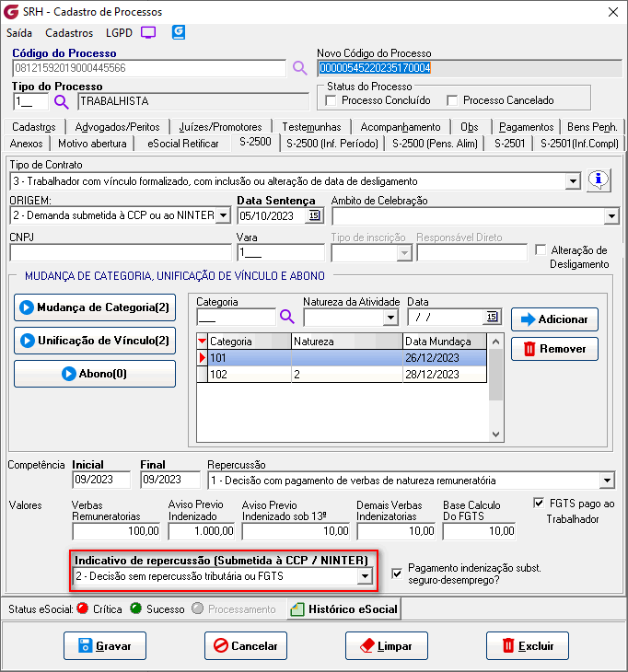Expand the Ambito de Celebração combo box

click(611, 215)
